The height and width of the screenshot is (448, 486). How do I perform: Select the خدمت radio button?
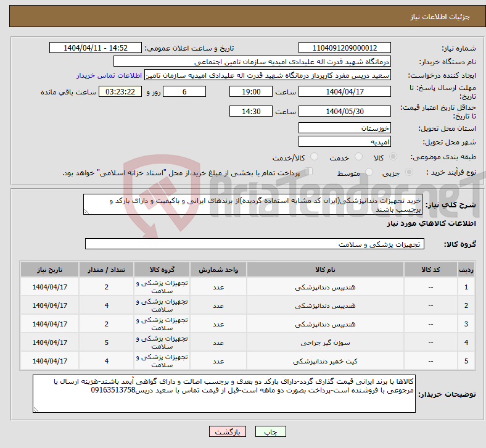pos(358,157)
